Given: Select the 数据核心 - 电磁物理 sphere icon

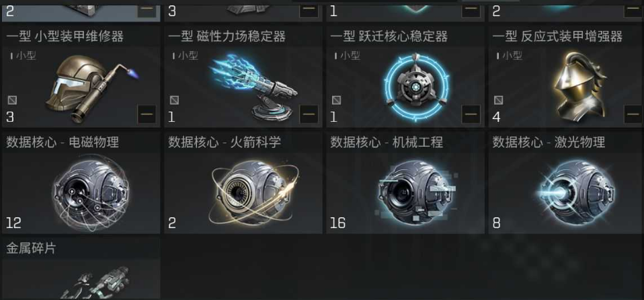Looking at the screenshot, I should pos(91,192).
